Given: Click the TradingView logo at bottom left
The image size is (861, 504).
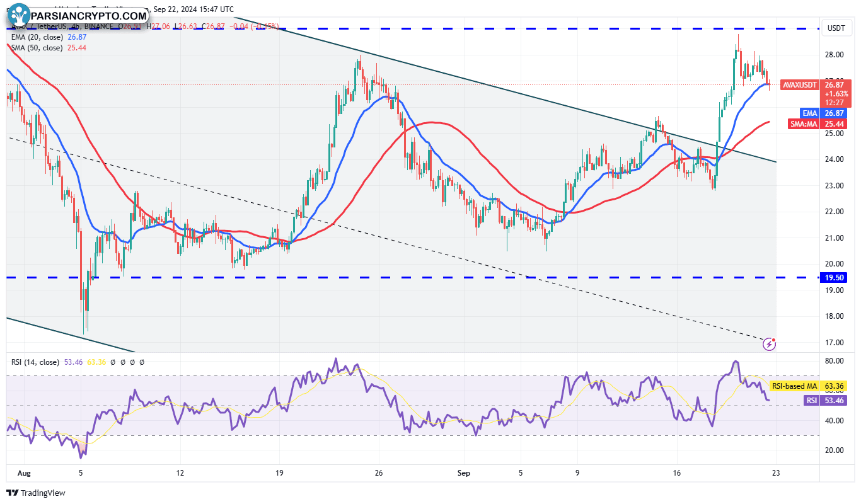Looking at the screenshot, I should pyautogui.click(x=36, y=493).
